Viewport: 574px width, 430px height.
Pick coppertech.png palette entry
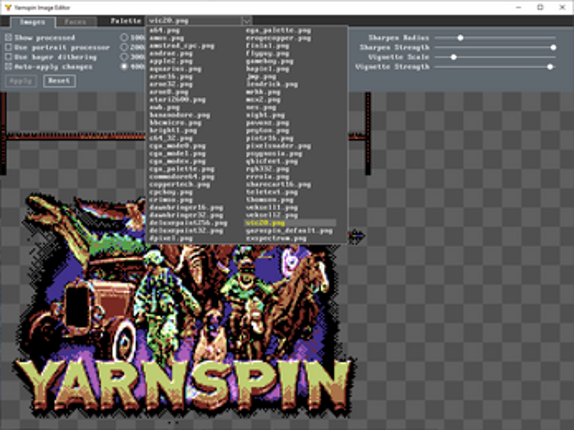click(x=179, y=184)
